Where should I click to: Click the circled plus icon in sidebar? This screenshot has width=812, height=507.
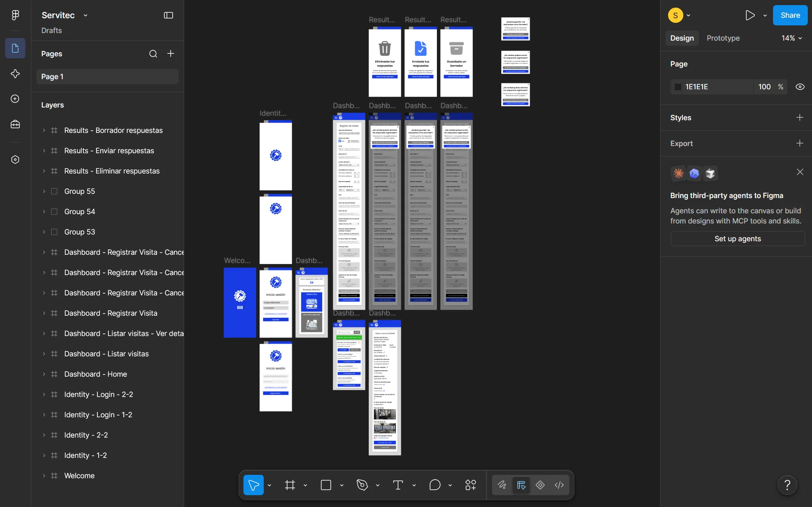[x=15, y=99]
